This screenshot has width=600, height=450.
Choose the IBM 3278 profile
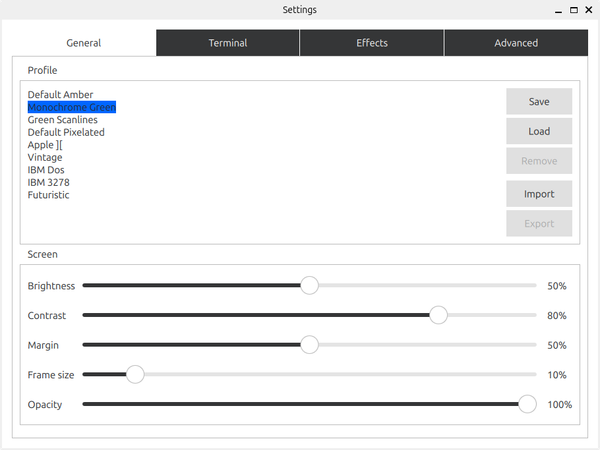click(49, 182)
